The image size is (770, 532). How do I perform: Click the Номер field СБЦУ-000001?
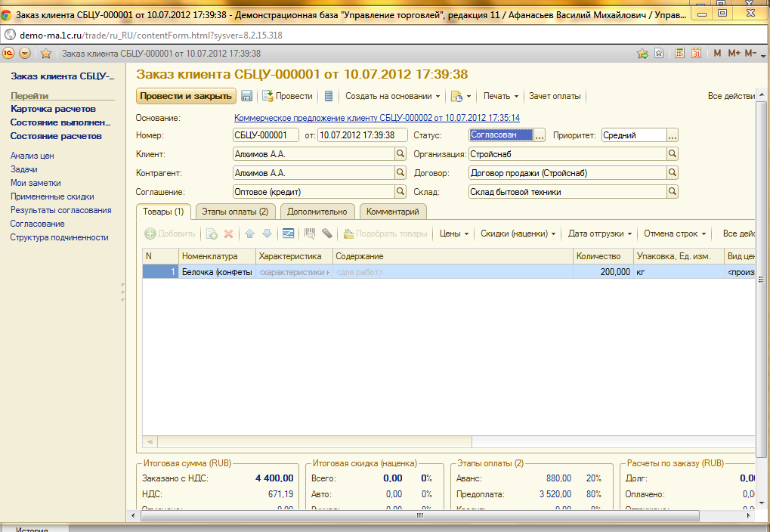coord(266,135)
